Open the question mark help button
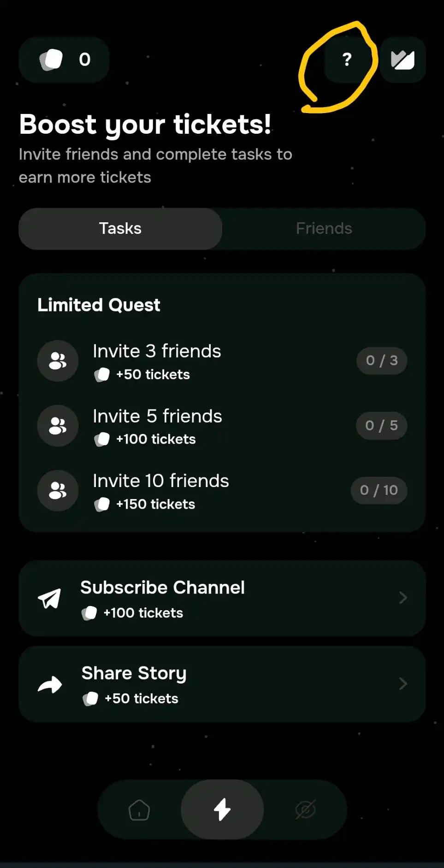 (x=347, y=59)
